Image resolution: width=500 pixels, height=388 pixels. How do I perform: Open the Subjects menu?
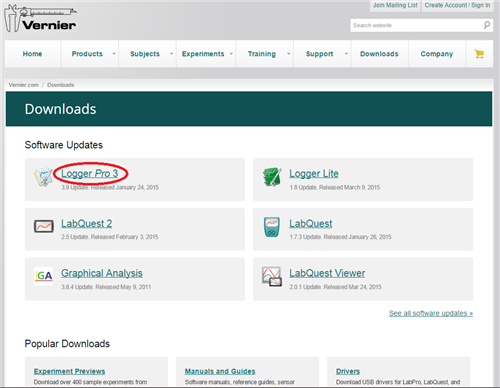coord(145,54)
